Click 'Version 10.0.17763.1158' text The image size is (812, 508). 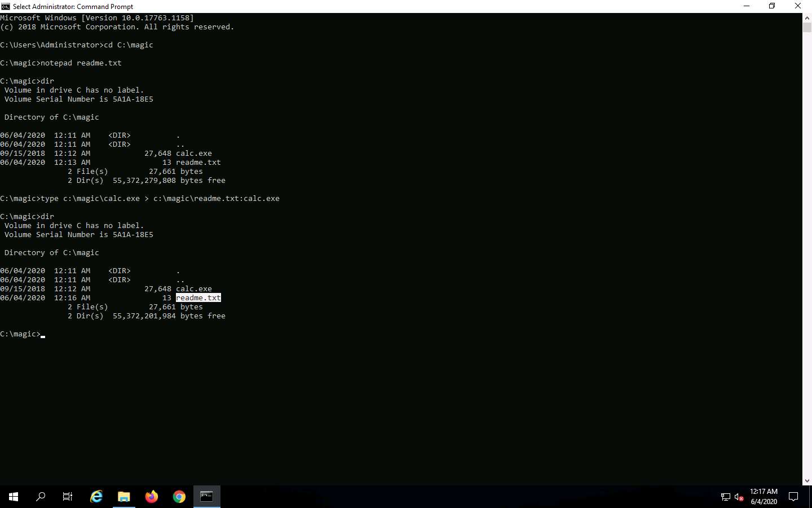tap(138, 18)
